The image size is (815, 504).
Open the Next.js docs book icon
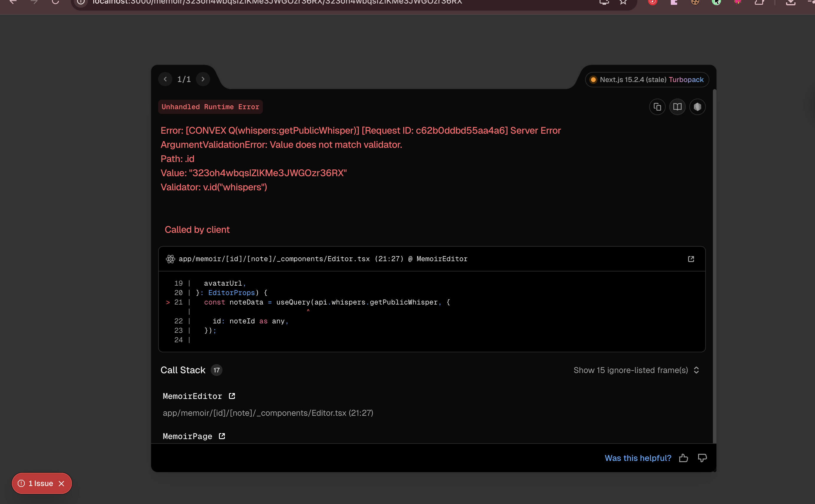(x=677, y=107)
